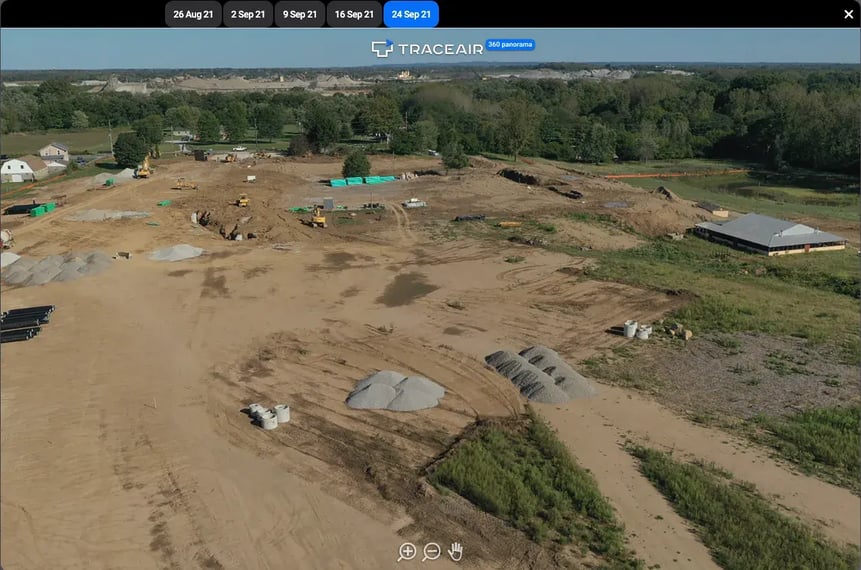Activate the hand pan tool
The height and width of the screenshot is (570, 861).
455,551
